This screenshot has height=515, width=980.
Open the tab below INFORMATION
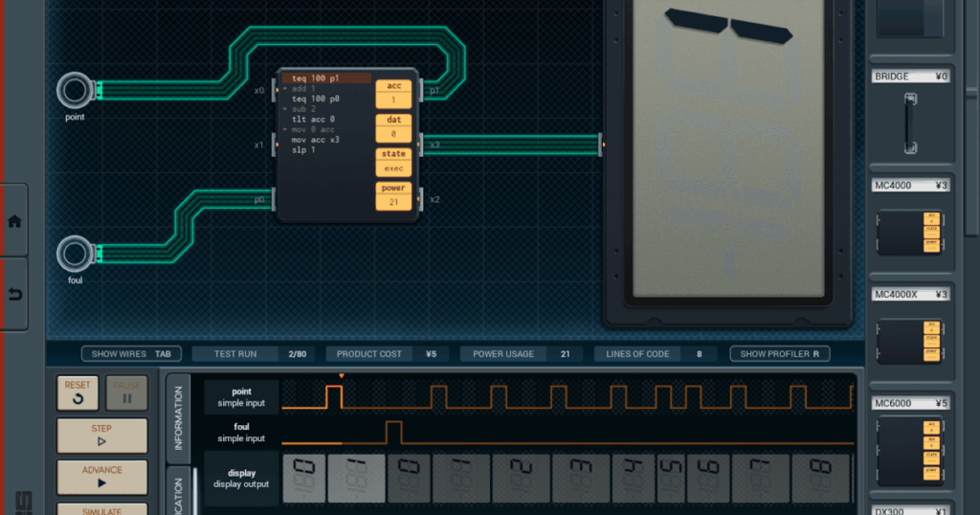pyautogui.click(x=178, y=492)
